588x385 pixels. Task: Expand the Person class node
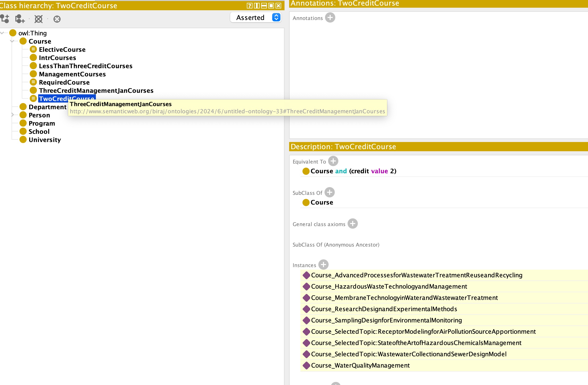(x=12, y=115)
